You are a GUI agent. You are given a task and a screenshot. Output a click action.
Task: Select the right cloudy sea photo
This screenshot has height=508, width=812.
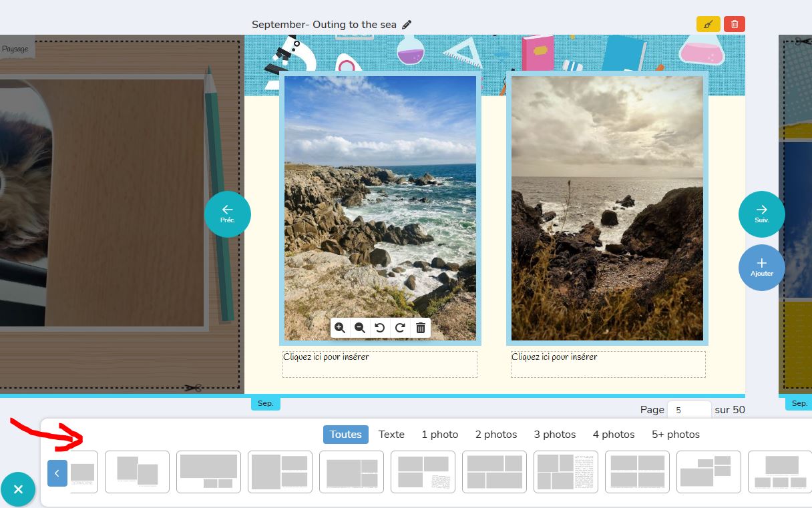[x=607, y=208]
